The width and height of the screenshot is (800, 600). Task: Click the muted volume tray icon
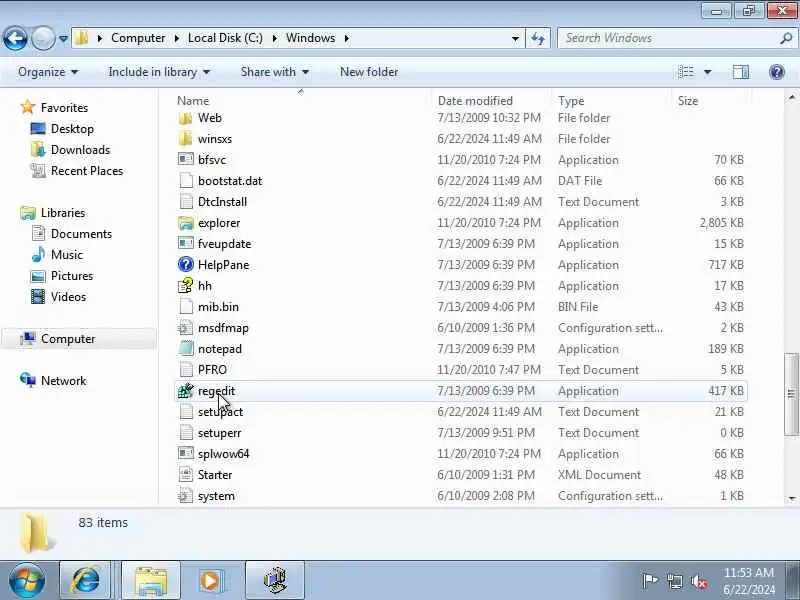click(x=699, y=581)
